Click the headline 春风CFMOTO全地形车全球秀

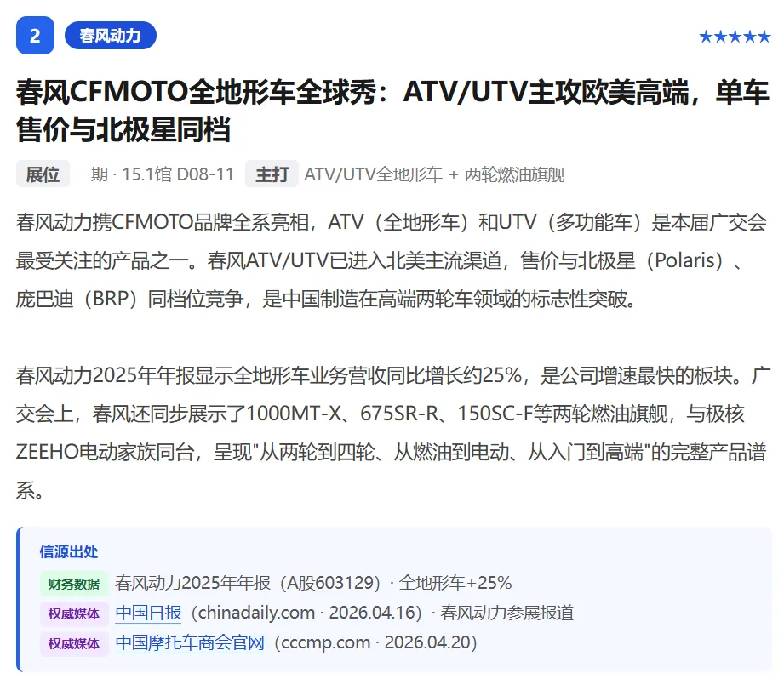pos(392,111)
